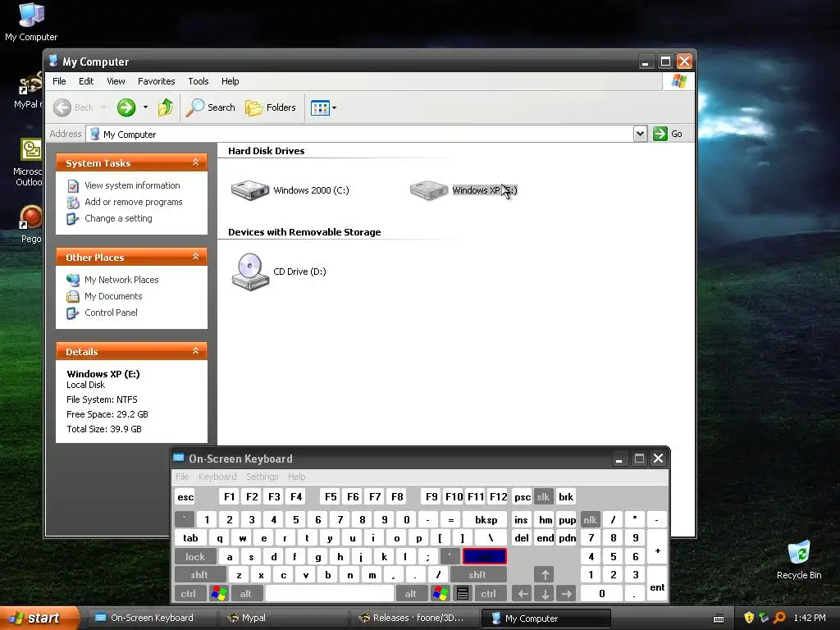Image resolution: width=840 pixels, height=630 pixels.
Task: Click the up arrow key
Action: pos(545,575)
